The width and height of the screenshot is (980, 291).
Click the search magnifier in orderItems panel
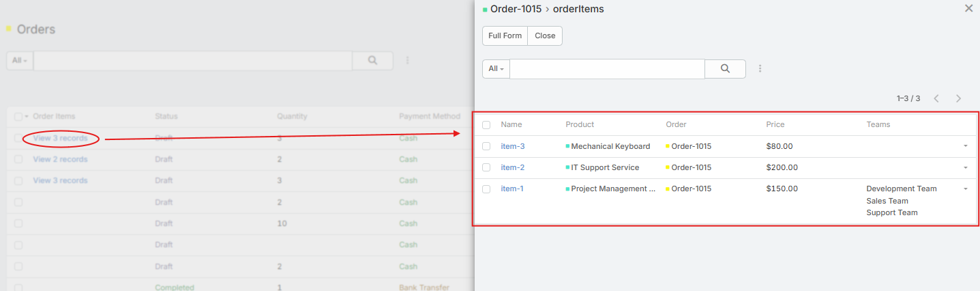pyautogui.click(x=725, y=68)
